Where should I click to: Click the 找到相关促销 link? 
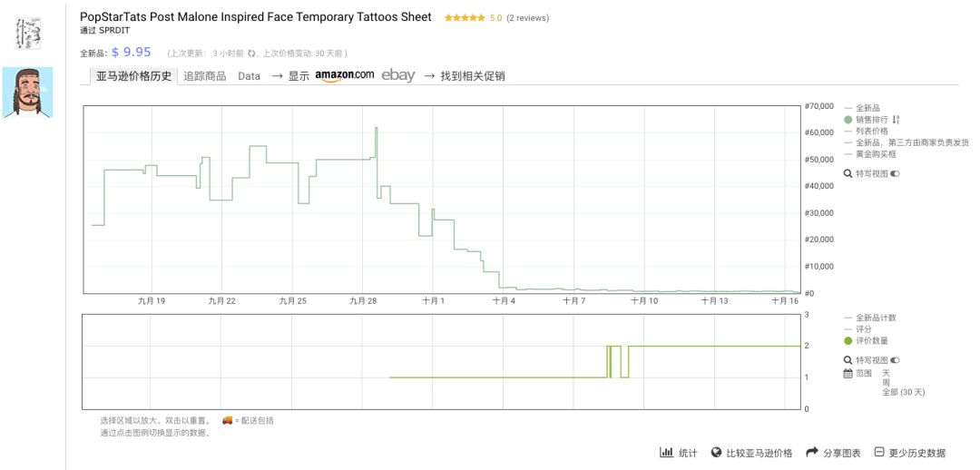[473, 76]
